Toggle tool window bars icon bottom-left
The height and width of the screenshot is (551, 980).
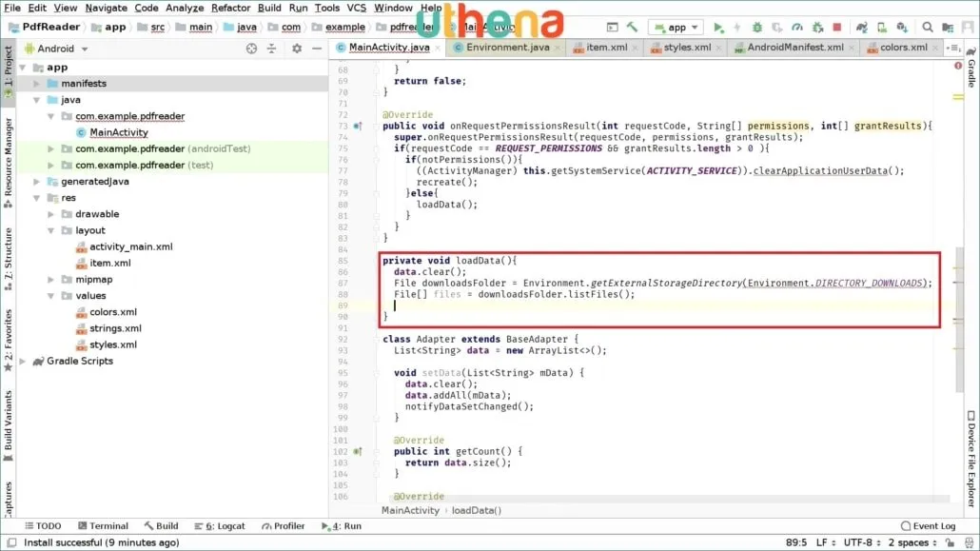pos(11,542)
